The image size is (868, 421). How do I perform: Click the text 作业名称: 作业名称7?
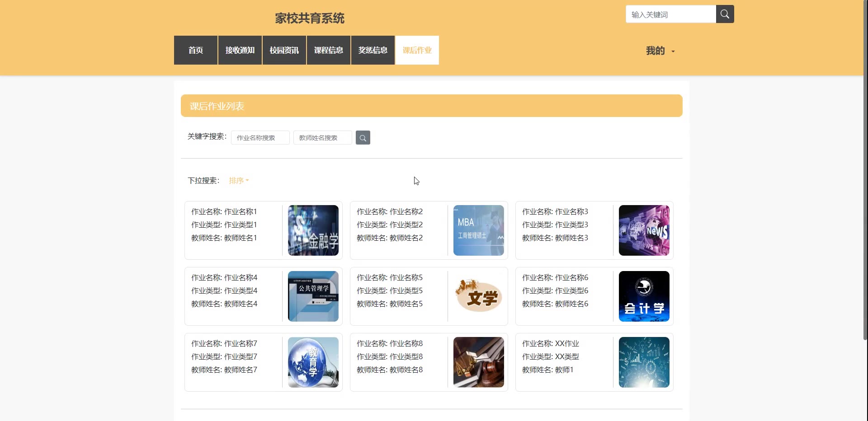coord(224,343)
